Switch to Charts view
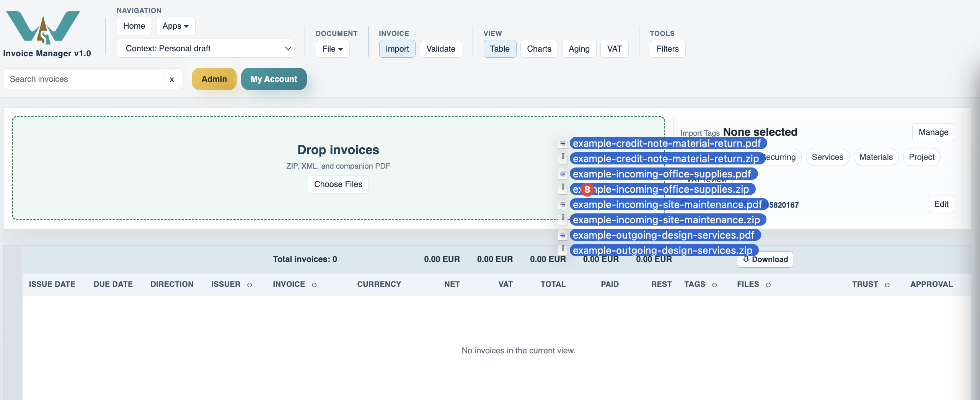This screenshot has height=400, width=980. pyautogui.click(x=539, y=49)
